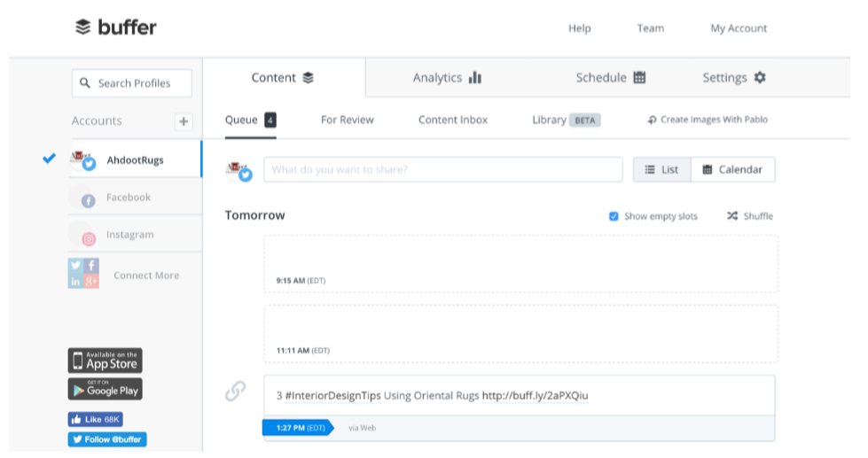Click the Facebook profile icon
This screenshot has width=868, height=458.
88,201
